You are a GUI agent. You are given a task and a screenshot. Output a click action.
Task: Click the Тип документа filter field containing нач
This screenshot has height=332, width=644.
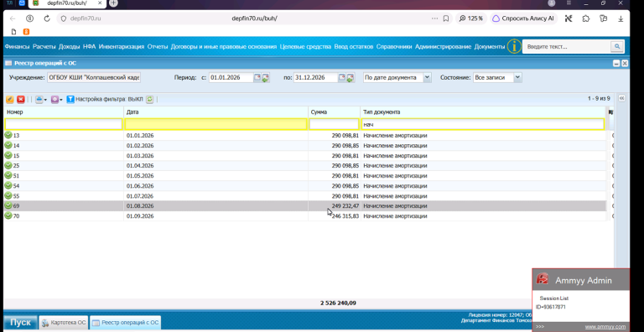tap(483, 124)
